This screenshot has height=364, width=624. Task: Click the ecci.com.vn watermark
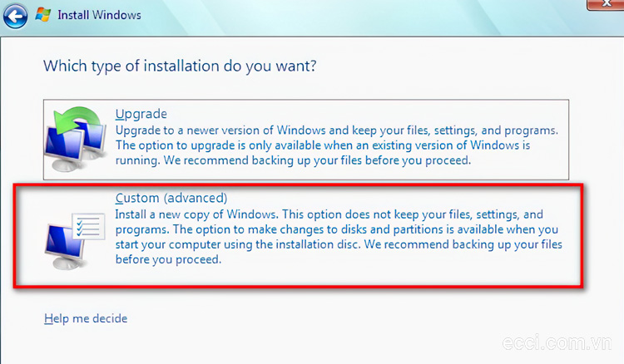[557, 342]
